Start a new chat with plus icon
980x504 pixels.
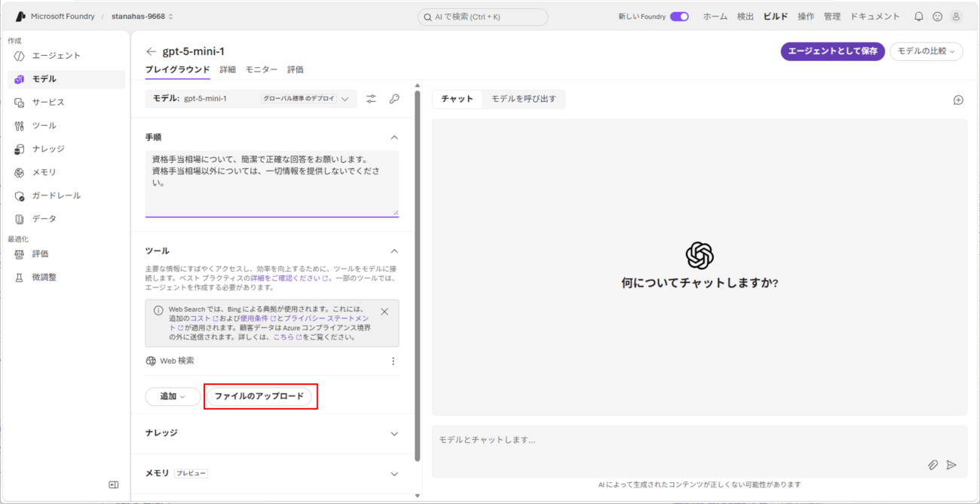point(958,100)
